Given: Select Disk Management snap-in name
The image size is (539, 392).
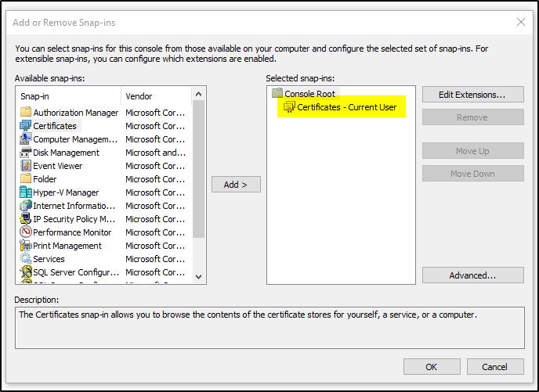Looking at the screenshot, I should coord(66,153).
